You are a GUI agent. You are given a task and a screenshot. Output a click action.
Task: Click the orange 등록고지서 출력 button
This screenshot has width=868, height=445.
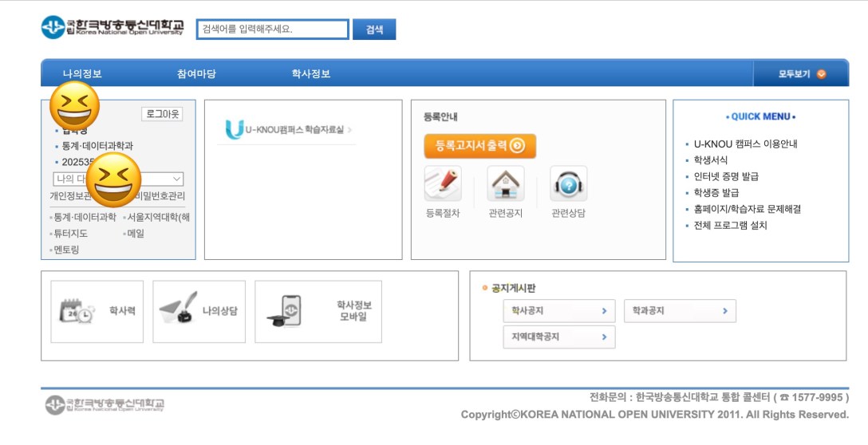pyautogui.click(x=479, y=146)
